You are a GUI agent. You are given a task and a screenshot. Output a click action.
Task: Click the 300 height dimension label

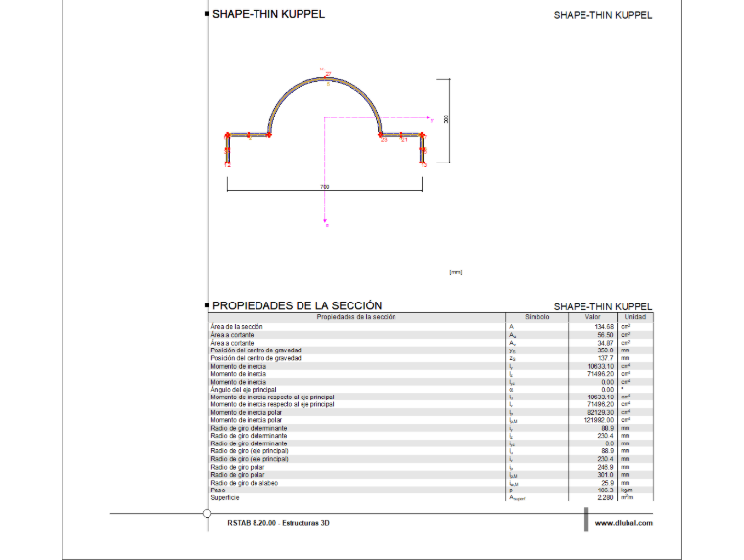(x=446, y=119)
